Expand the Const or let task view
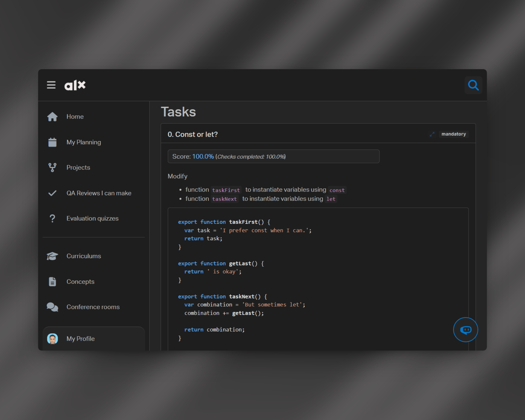This screenshot has width=525, height=420. coord(432,134)
